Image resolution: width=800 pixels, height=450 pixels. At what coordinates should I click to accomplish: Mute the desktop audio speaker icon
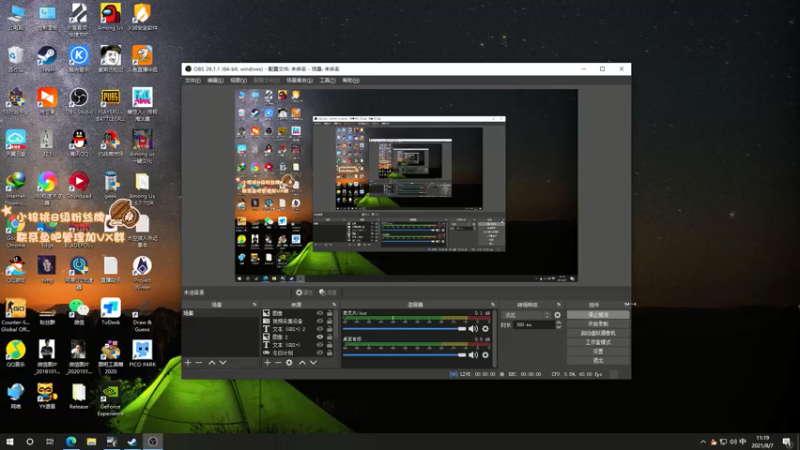(x=473, y=355)
